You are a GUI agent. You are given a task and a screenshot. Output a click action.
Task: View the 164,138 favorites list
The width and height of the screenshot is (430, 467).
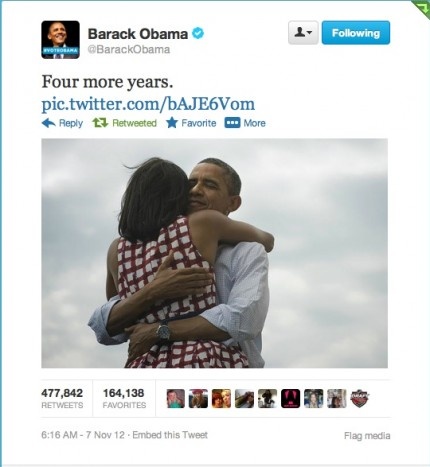124,398
